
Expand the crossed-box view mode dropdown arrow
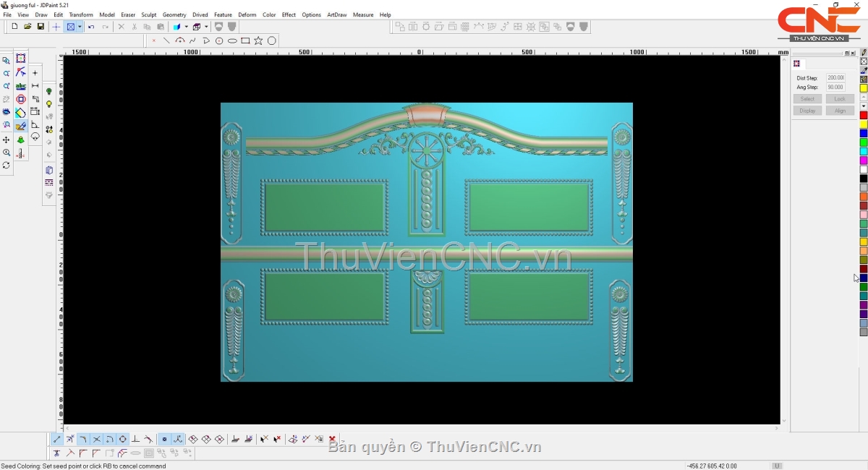(80, 27)
